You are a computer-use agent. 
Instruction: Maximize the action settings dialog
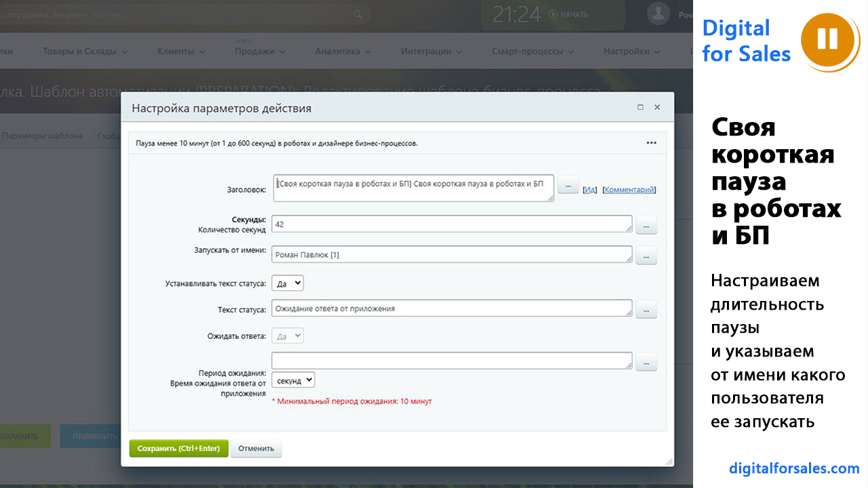pos(640,108)
